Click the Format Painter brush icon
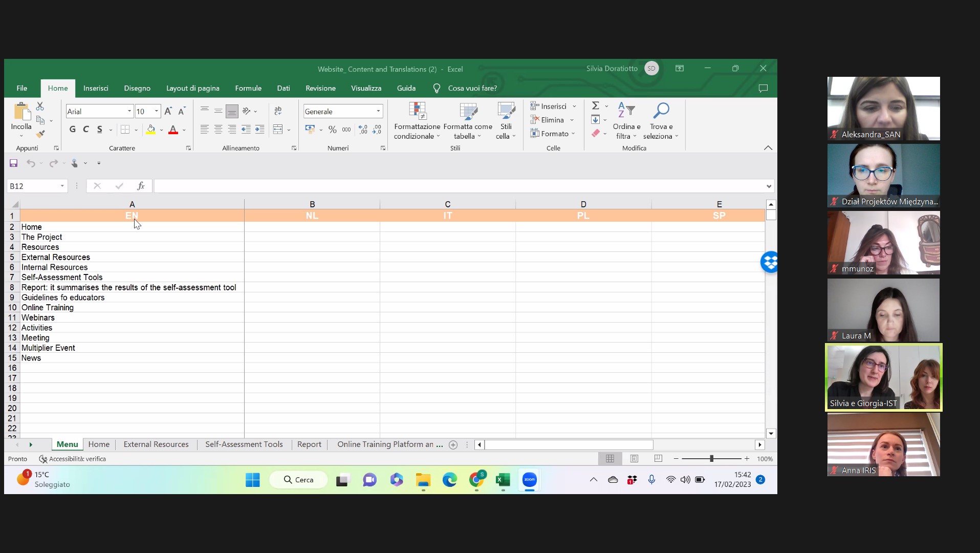Image resolution: width=980 pixels, height=553 pixels. (x=40, y=134)
